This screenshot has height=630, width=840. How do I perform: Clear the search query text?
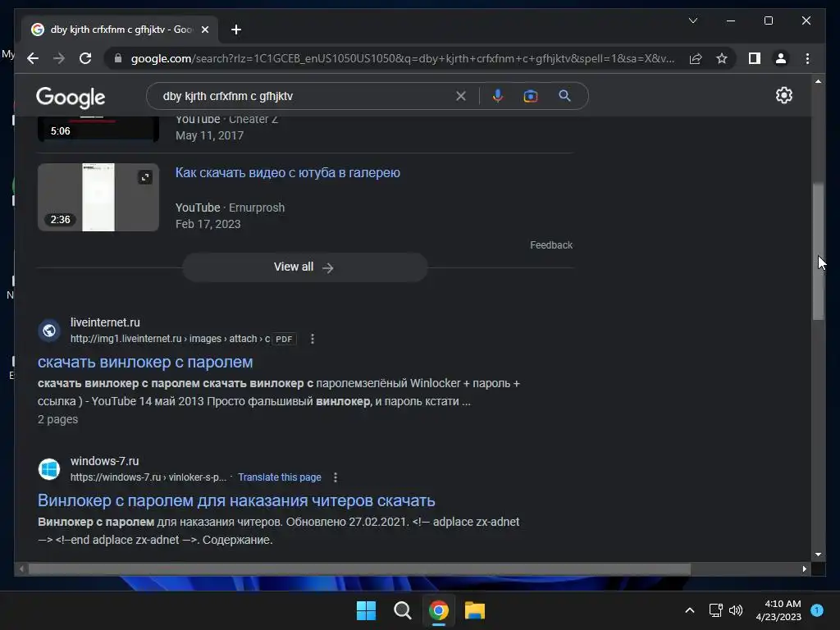[461, 96]
